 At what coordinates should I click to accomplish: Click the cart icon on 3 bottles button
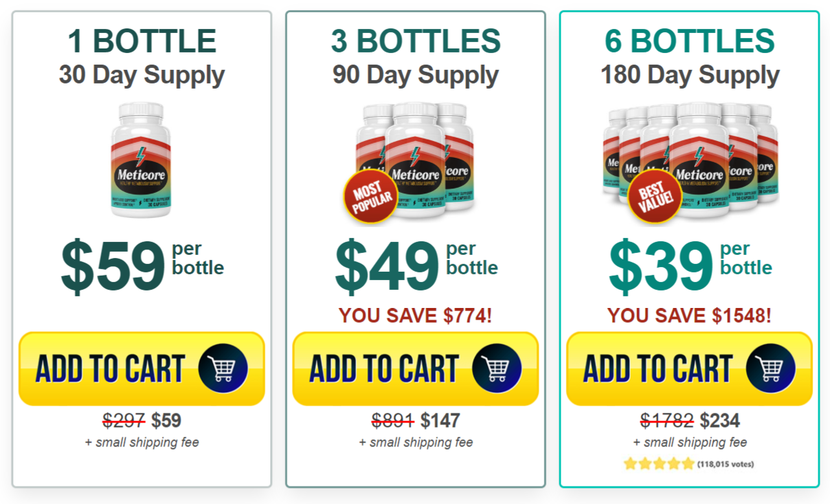(497, 368)
